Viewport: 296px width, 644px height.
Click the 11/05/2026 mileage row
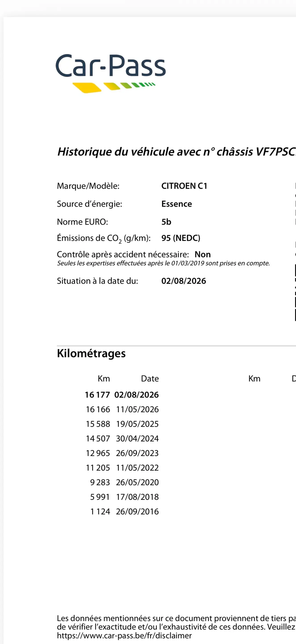pyautogui.click(x=122, y=409)
